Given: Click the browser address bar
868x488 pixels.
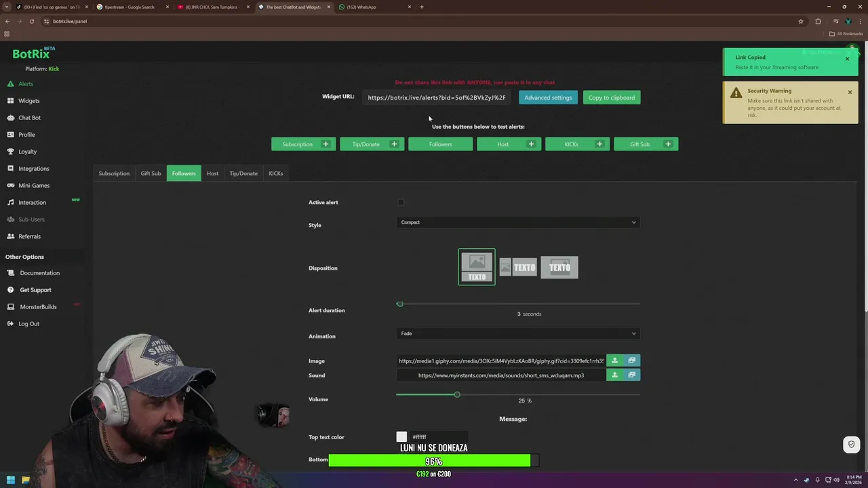Looking at the screenshot, I should 417,21.
